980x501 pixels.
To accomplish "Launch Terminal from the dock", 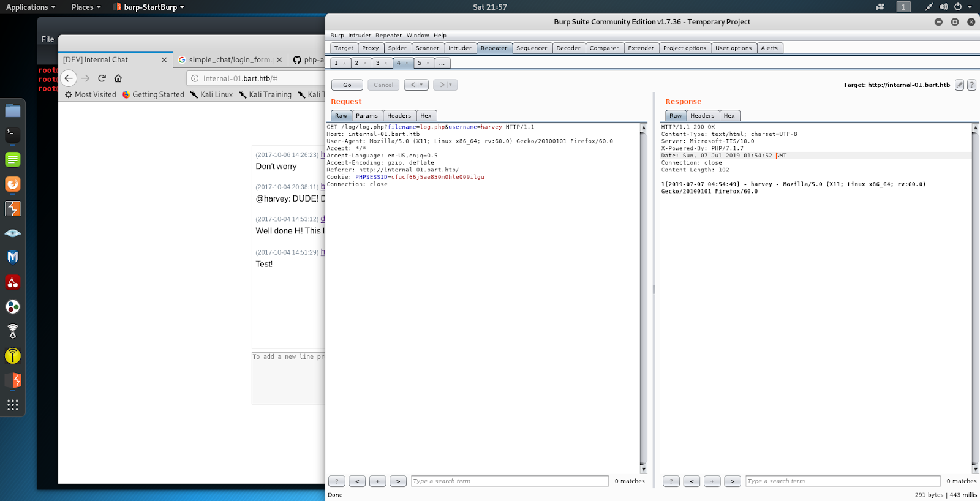I will point(13,135).
